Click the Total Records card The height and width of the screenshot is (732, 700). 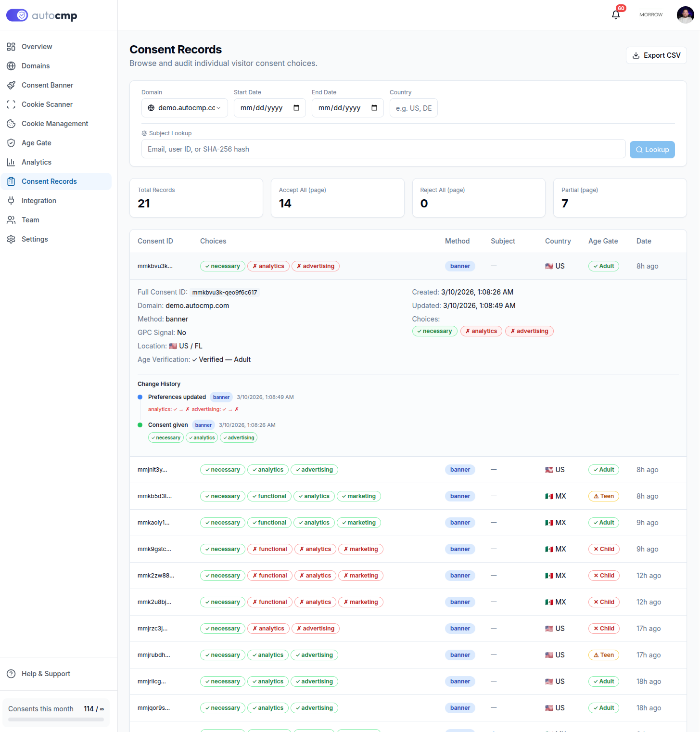coord(196,198)
